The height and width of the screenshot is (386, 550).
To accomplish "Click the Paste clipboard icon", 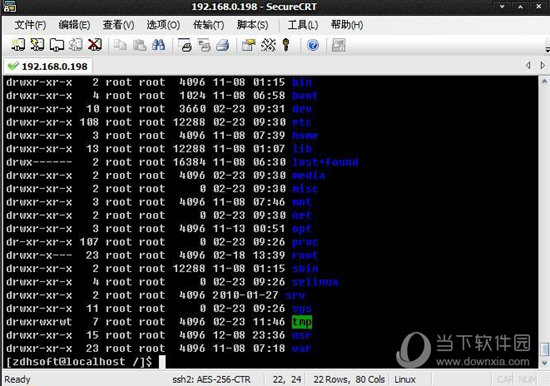I will pyautogui.click(x=140, y=45).
